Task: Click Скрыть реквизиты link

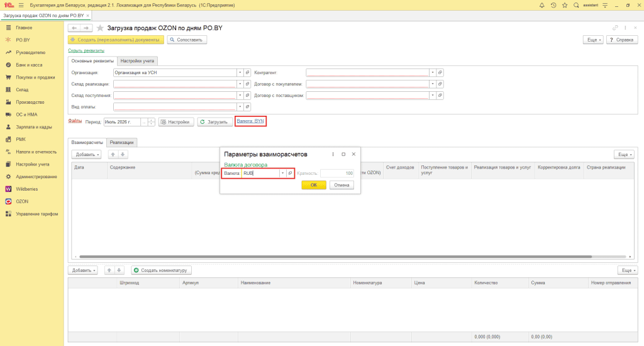Action: [86, 50]
